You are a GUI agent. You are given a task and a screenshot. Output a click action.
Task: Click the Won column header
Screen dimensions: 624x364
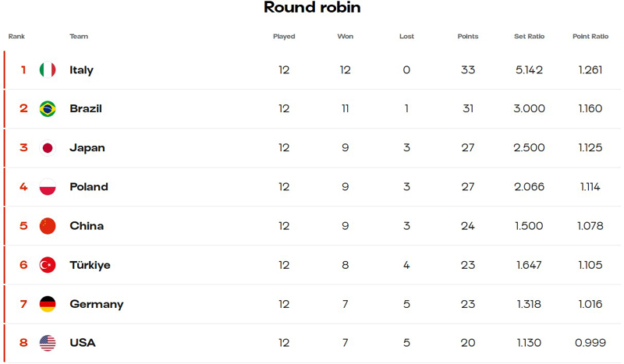click(345, 36)
